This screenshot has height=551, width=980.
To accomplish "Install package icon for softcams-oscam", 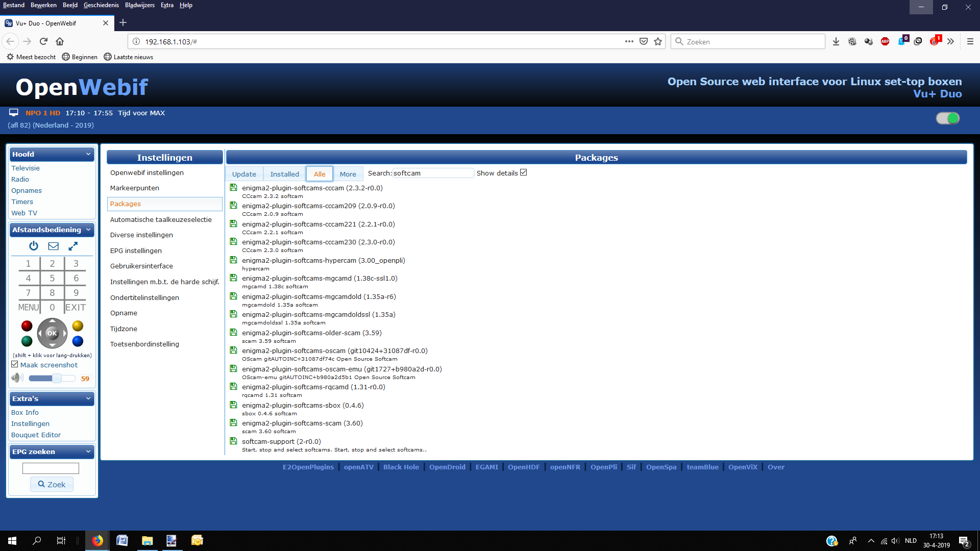I will (x=233, y=350).
